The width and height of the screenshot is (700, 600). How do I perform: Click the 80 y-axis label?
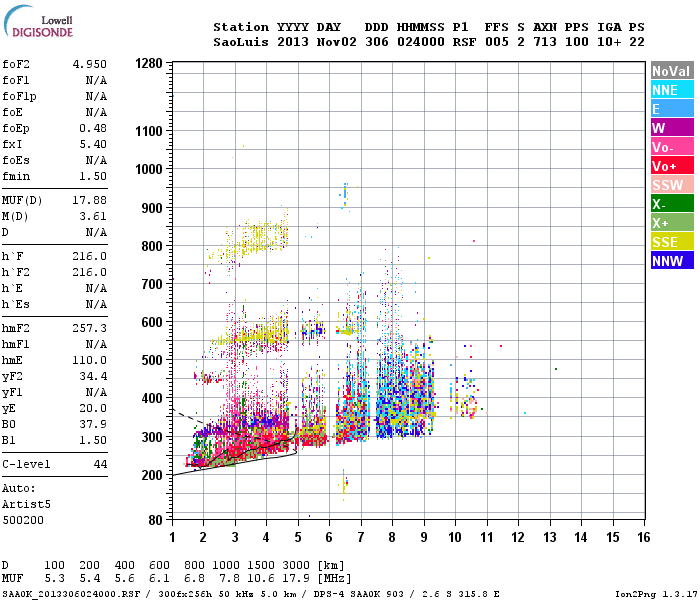(155, 520)
